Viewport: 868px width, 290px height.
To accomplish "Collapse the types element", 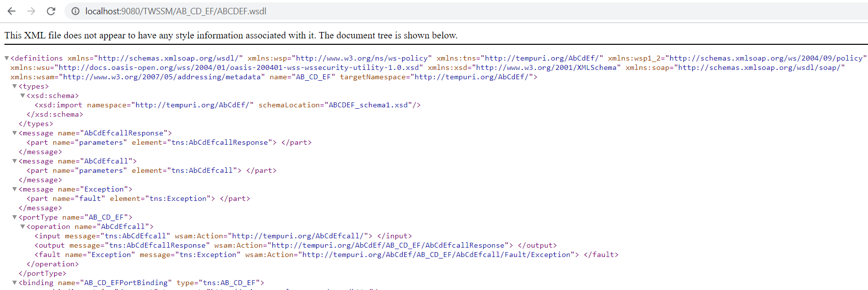I will pyautogui.click(x=15, y=86).
